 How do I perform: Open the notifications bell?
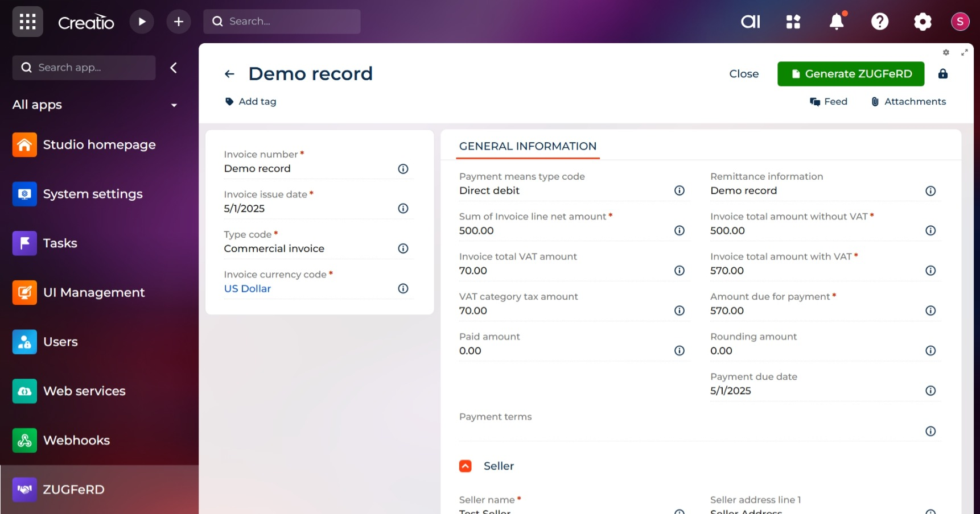(836, 22)
